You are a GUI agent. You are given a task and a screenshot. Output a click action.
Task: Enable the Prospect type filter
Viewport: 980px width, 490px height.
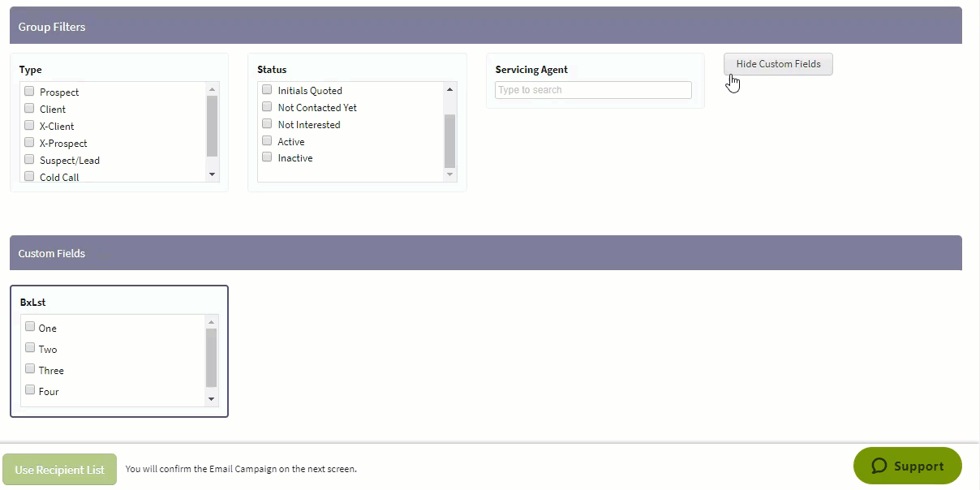coord(29,92)
